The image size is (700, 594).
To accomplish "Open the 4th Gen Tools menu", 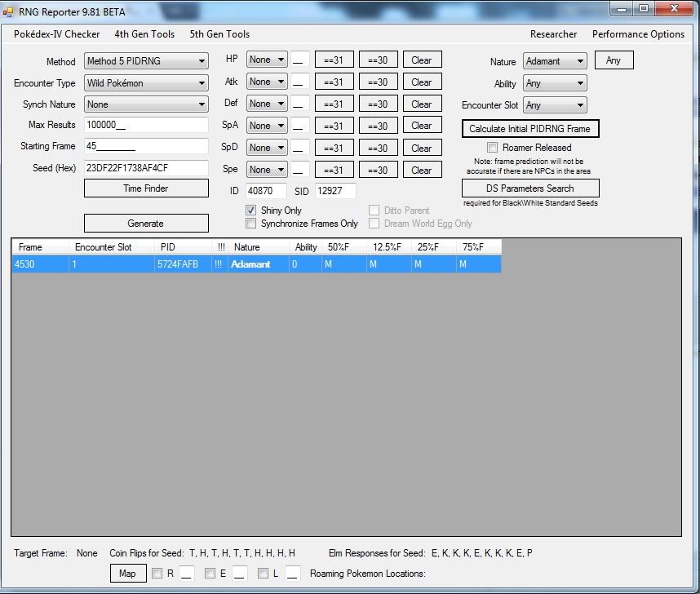I will coord(144,34).
